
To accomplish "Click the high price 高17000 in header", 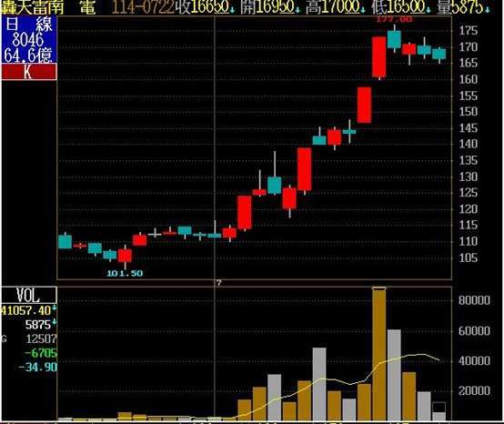I will 336,7.
